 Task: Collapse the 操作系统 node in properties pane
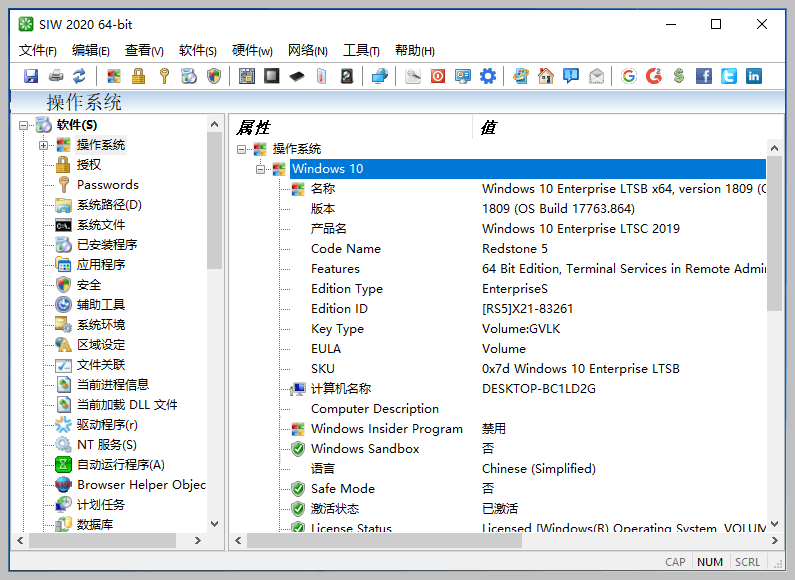[241, 149]
